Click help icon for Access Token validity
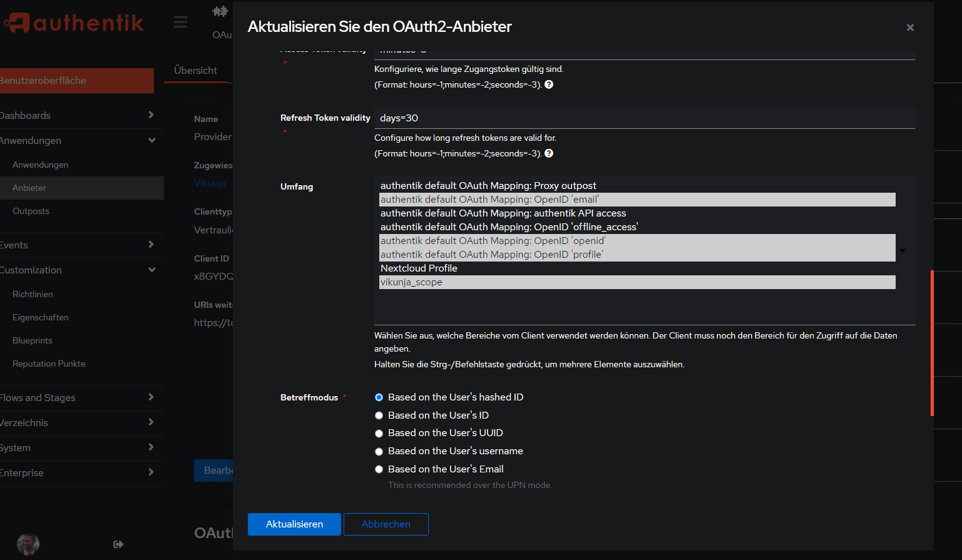This screenshot has height=560, width=962. tap(549, 84)
